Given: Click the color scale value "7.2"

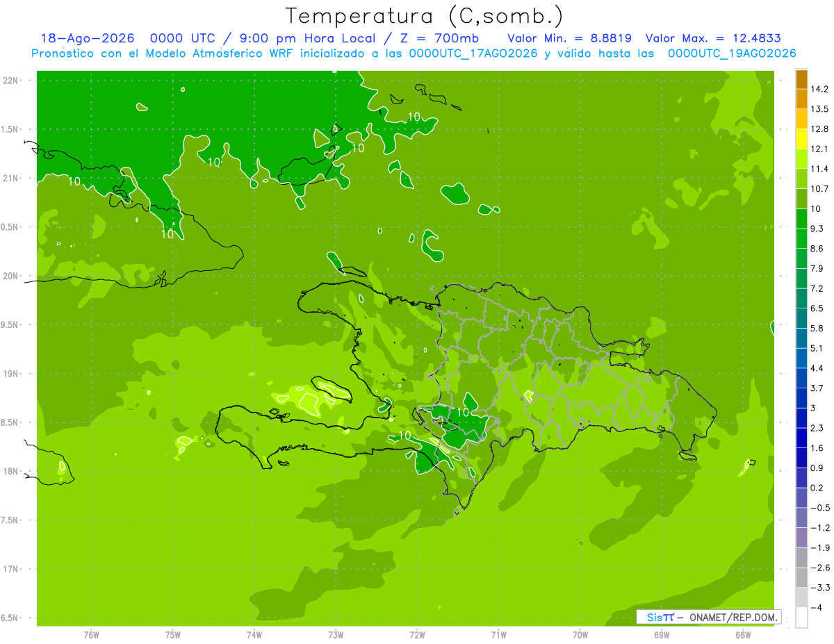Looking at the screenshot, I should click(x=818, y=288).
